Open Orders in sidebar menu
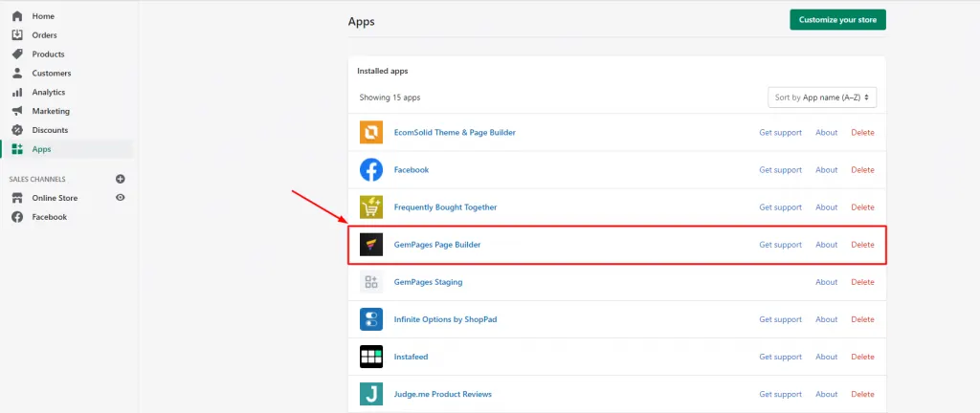This screenshot has width=980, height=413. coord(44,35)
